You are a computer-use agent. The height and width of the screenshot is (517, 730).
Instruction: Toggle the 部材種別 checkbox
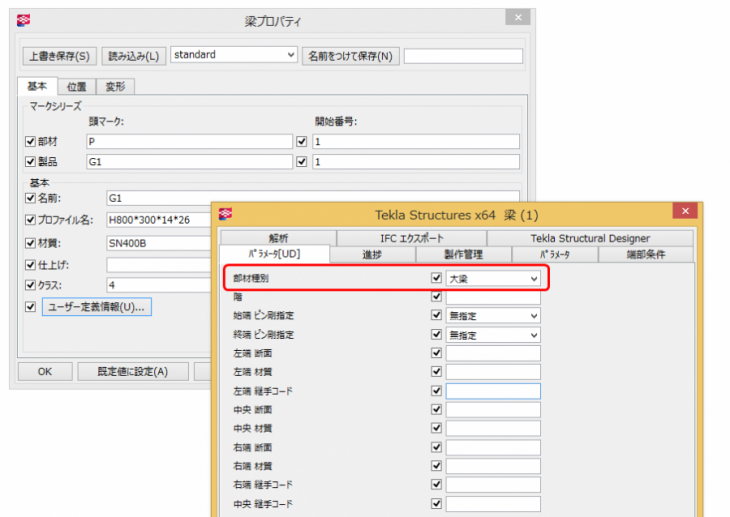coord(436,278)
